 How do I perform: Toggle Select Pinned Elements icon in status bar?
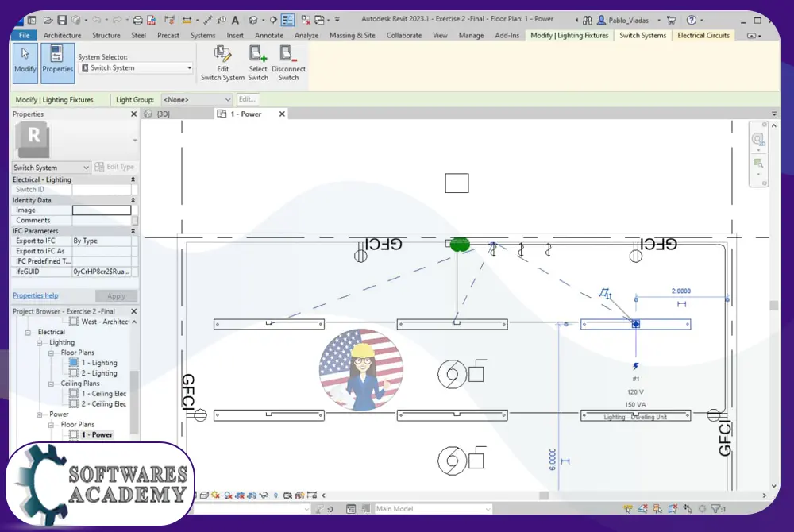tap(657, 509)
